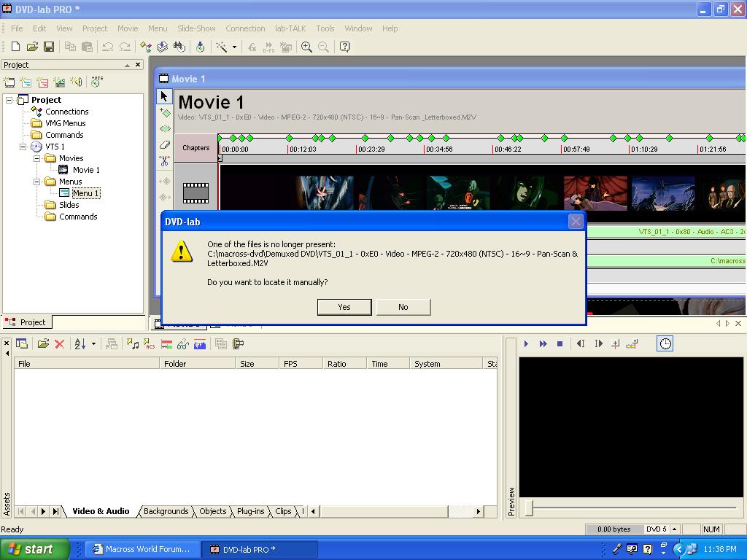
Task: Click the red X delete asset icon
Action: (60, 344)
